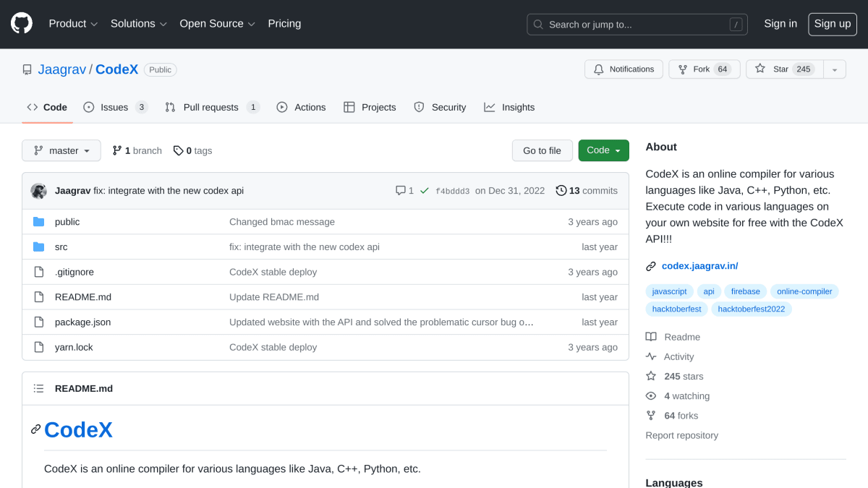Click the Sign in link
868x488 pixels.
pos(780,24)
